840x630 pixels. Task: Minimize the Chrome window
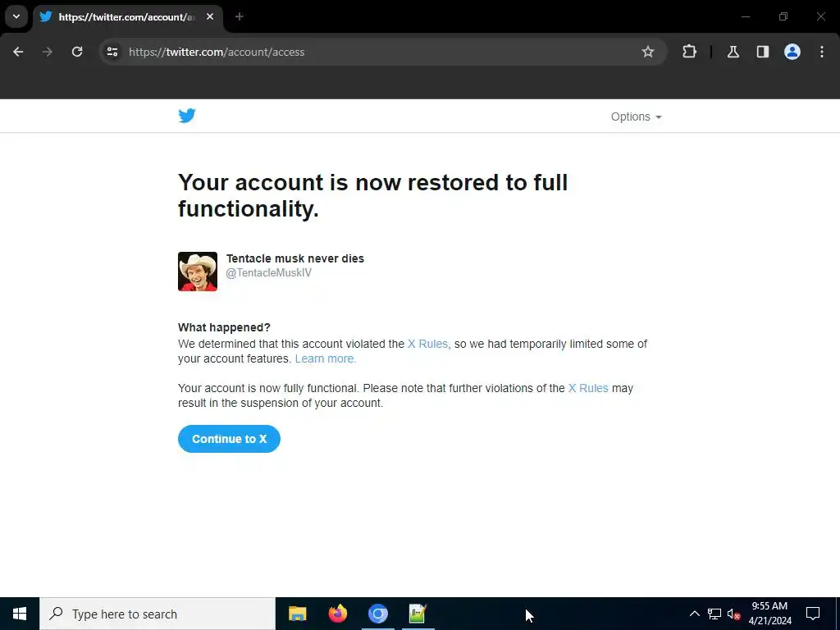pyautogui.click(x=745, y=16)
